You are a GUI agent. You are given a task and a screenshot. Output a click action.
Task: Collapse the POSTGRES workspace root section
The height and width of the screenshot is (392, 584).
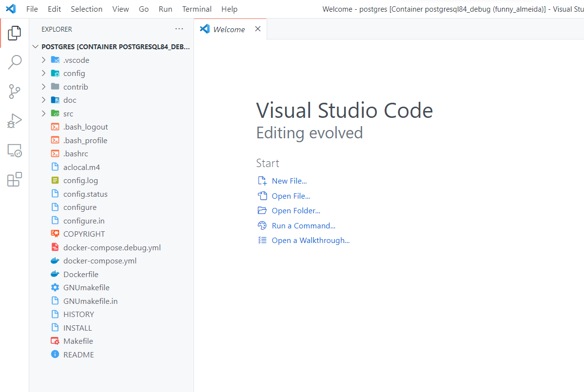tap(36, 46)
